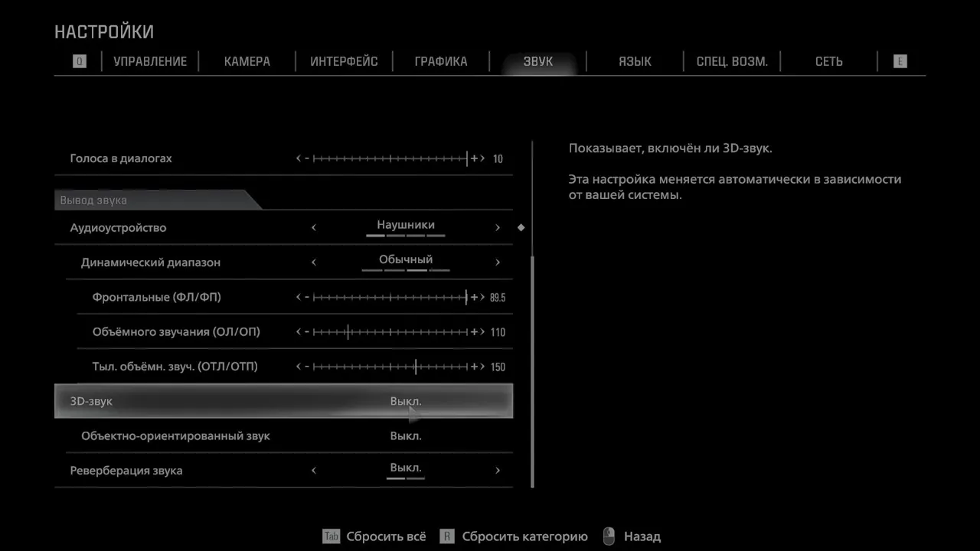Click the E next-tab key icon
The width and height of the screenshot is (980, 551).
point(900,61)
